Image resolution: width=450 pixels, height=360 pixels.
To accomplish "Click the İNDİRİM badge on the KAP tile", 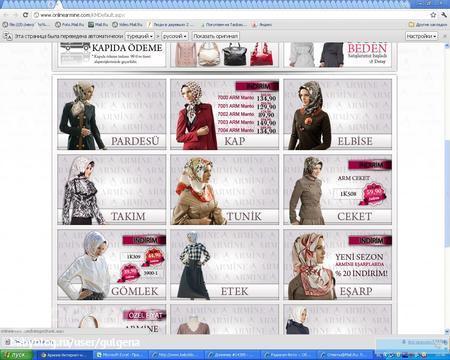I will point(257,86).
